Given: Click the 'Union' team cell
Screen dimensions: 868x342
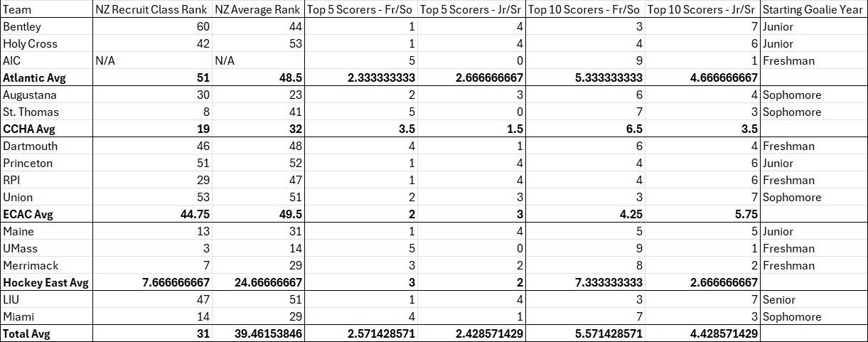Looking at the screenshot, I should (46, 198).
